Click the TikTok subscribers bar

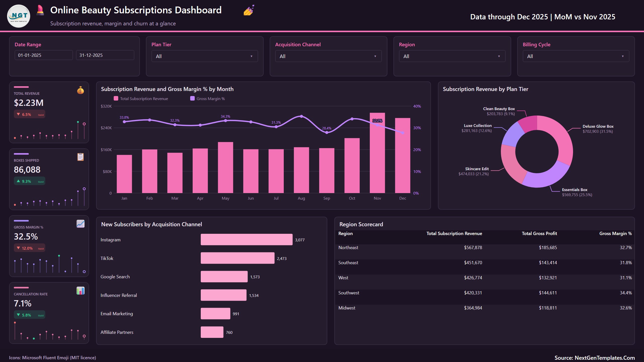point(237,258)
